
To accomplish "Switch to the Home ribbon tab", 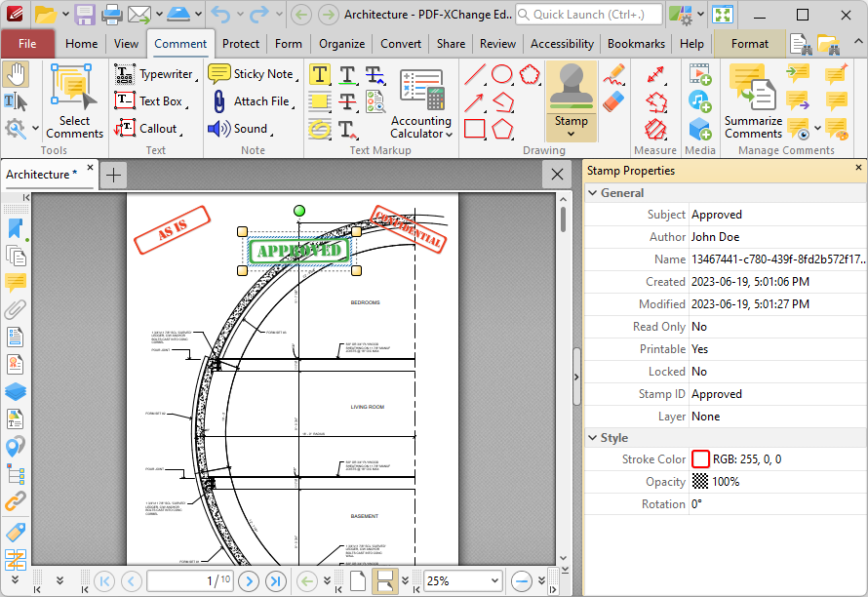I will 81,44.
